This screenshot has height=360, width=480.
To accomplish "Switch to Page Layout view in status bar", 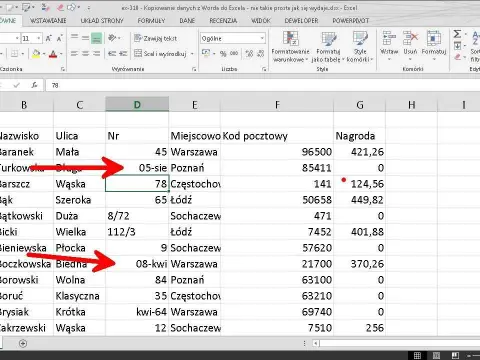I will coord(436,355).
